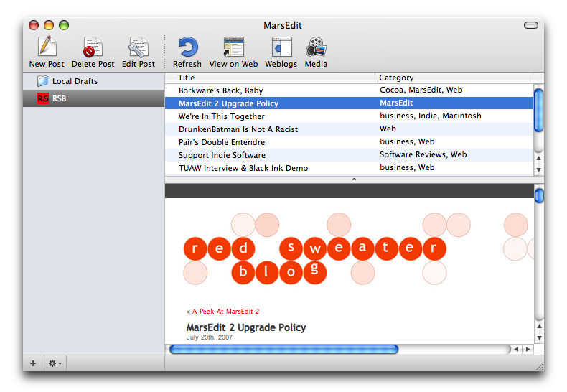This screenshot has height=392, width=567.
Task: Click the plus button to add weblog
Action: click(x=33, y=363)
